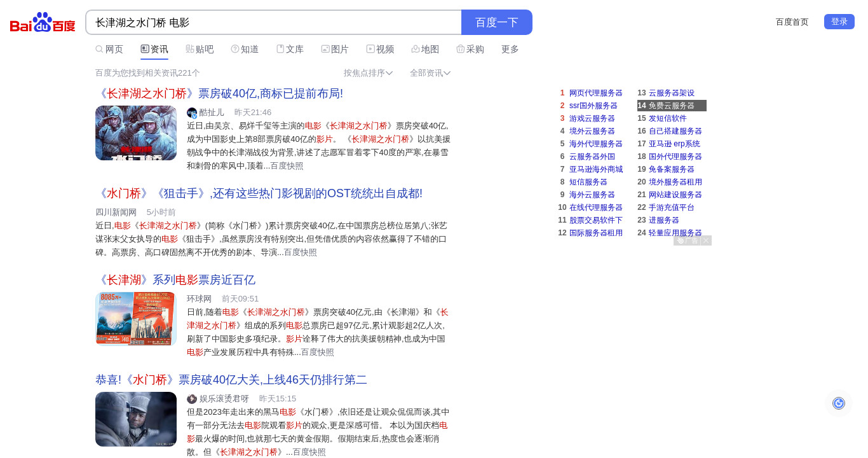868x458 pixels.
Task: Close the ad panel with X
Action: pyautogui.click(x=706, y=240)
